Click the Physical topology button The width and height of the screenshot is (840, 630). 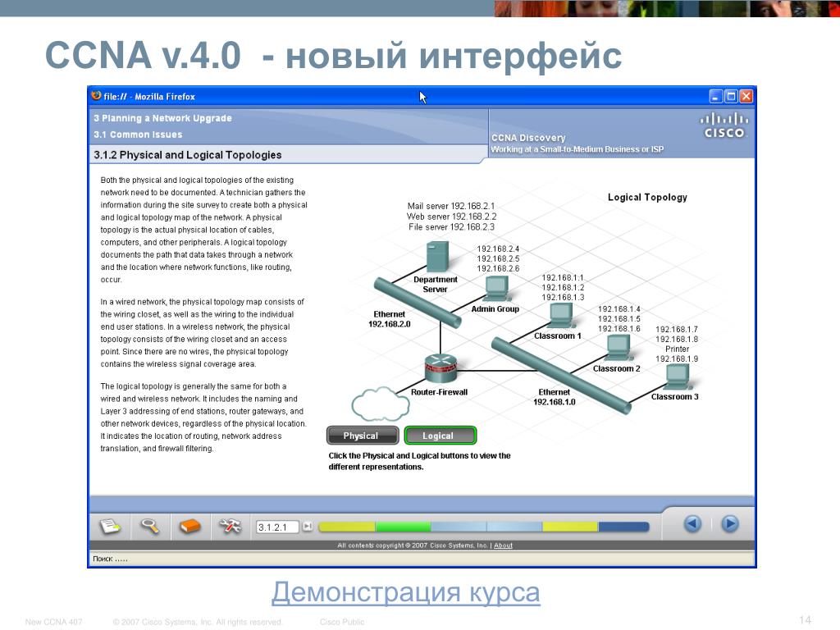click(362, 436)
